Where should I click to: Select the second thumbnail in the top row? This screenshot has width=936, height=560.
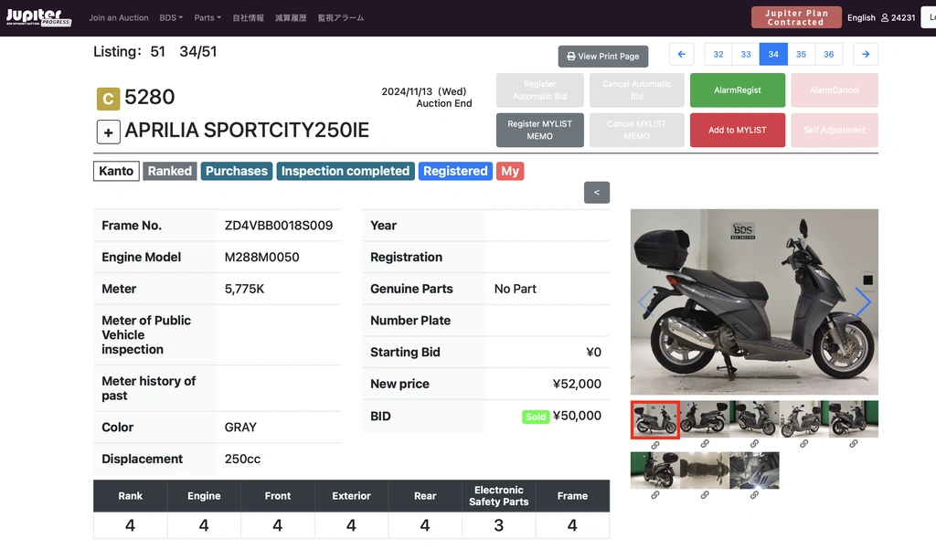coord(705,418)
